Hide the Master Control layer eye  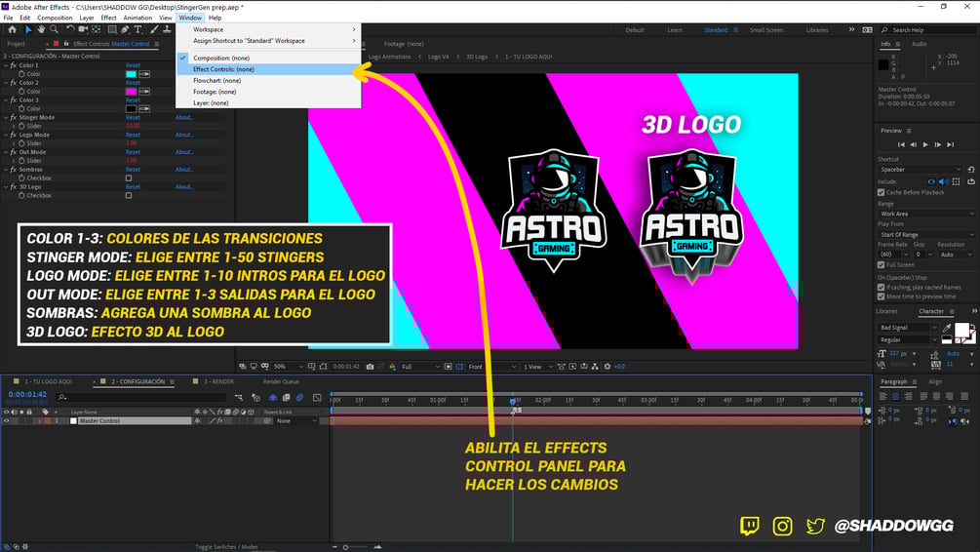[x=6, y=421]
